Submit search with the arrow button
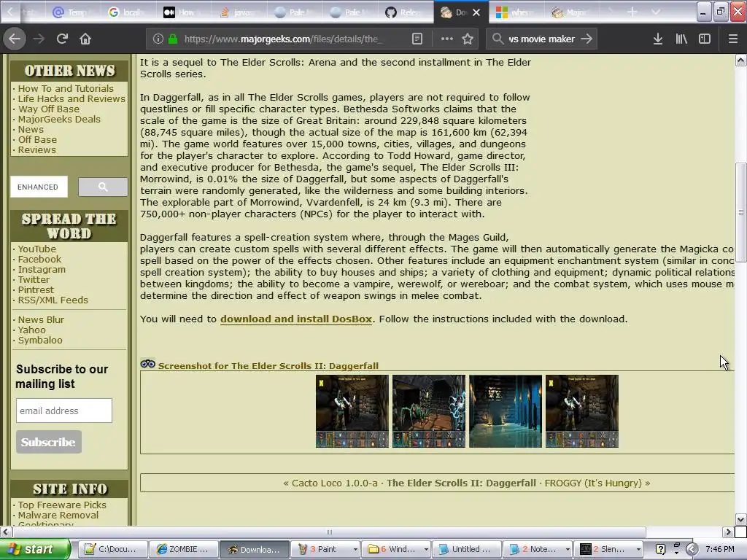747x560 pixels. click(587, 39)
